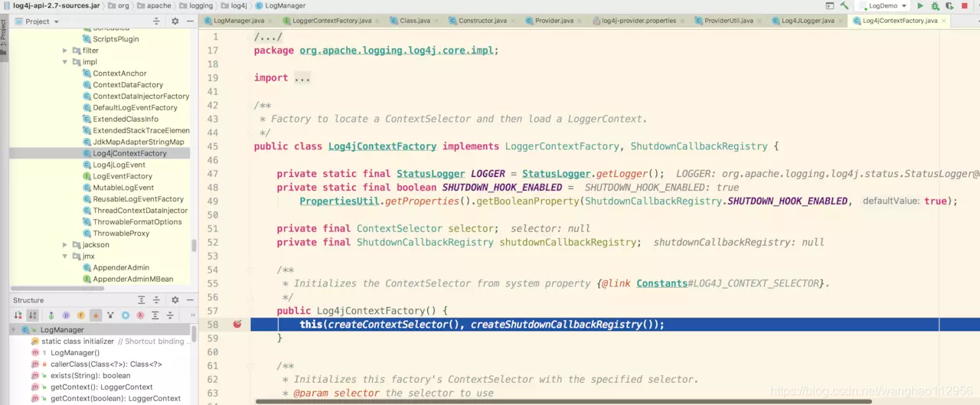Expand all in Structure panel header
The image size is (980, 405).
(142, 300)
